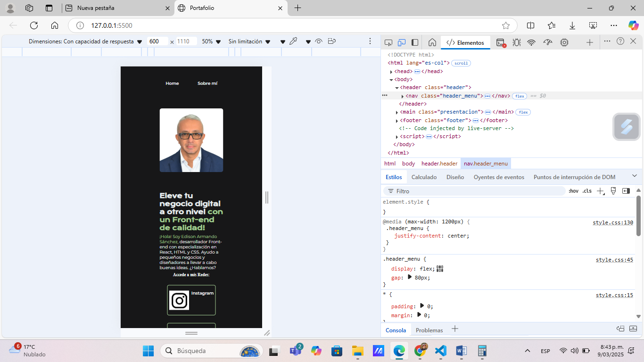Select nav.header_menu in the breadcrumb
This screenshot has height=362, width=644.
[x=486, y=164]
